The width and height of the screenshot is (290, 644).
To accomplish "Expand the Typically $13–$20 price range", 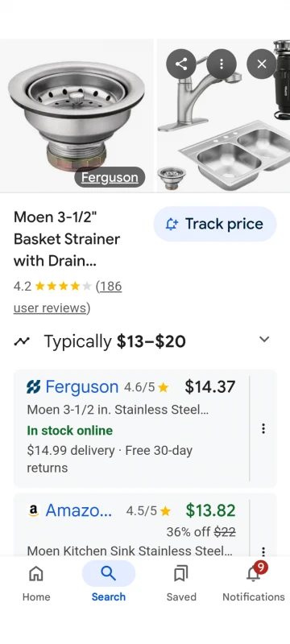I will 264,339.
